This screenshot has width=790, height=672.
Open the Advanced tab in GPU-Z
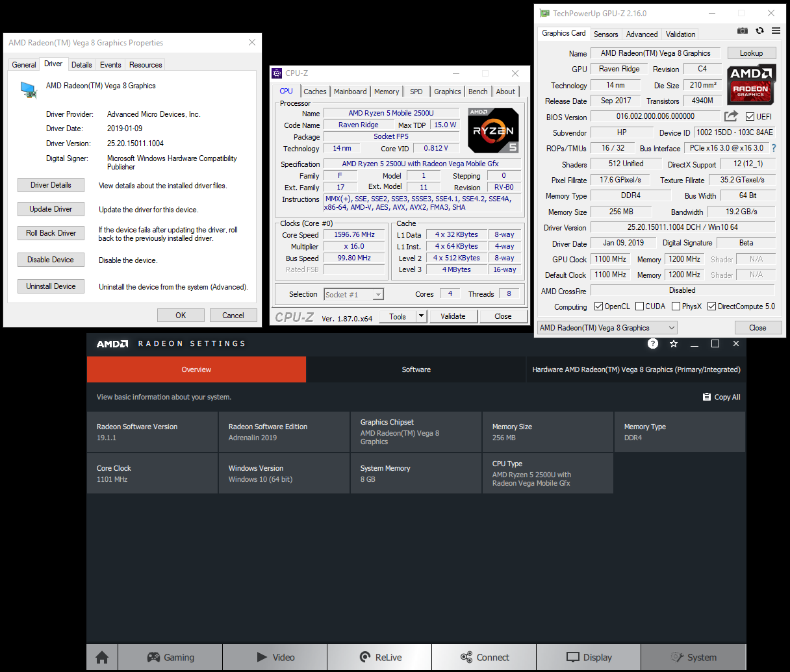click(x=642, y=34)
